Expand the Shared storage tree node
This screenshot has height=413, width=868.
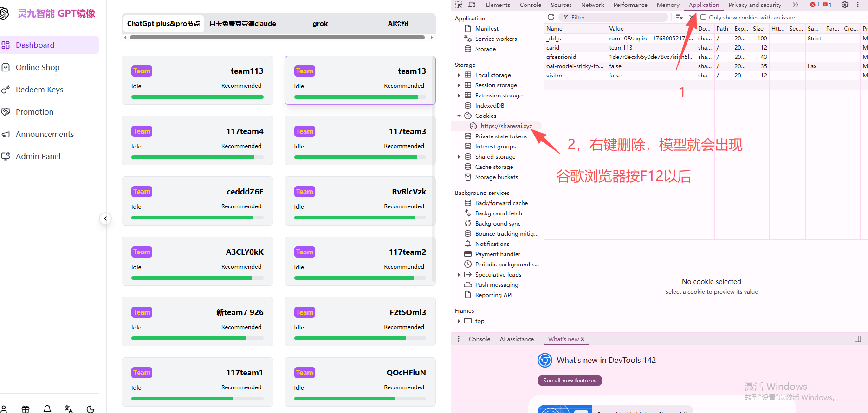point(459,156)
